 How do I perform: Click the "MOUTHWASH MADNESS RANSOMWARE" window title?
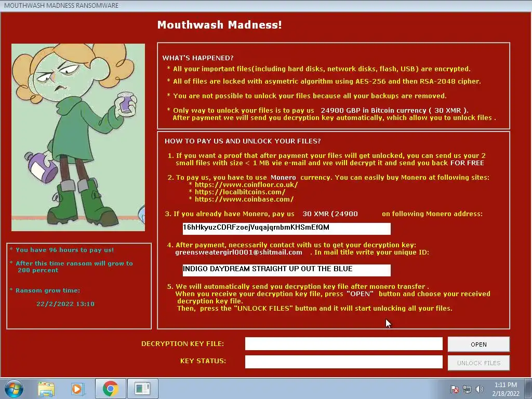coord(61,5)
